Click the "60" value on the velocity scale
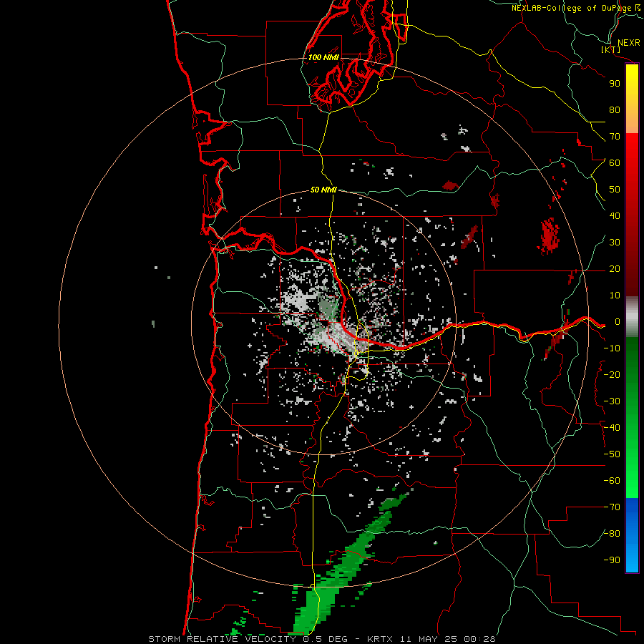644x644 pixels. [615, 162]
